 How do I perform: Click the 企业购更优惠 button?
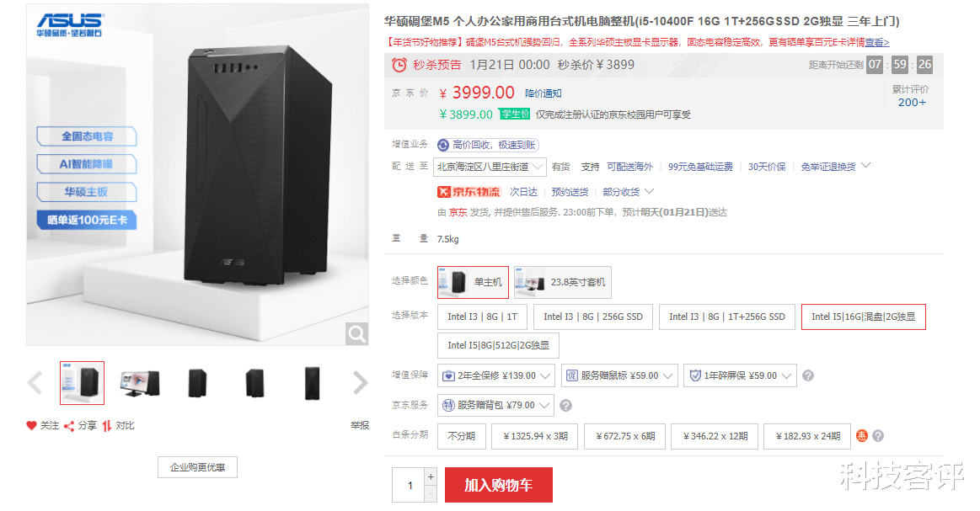pos(197,466)
